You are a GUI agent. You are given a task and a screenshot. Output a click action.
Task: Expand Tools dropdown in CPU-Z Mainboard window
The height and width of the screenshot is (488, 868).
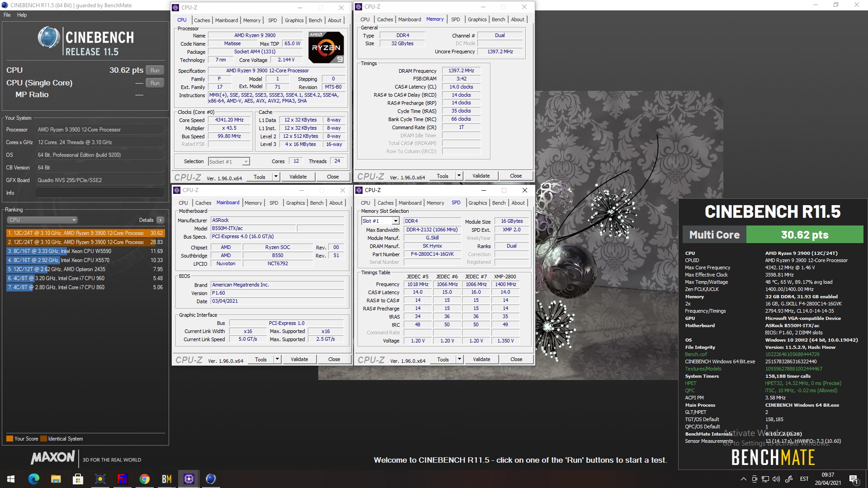(x=277, y=359)
